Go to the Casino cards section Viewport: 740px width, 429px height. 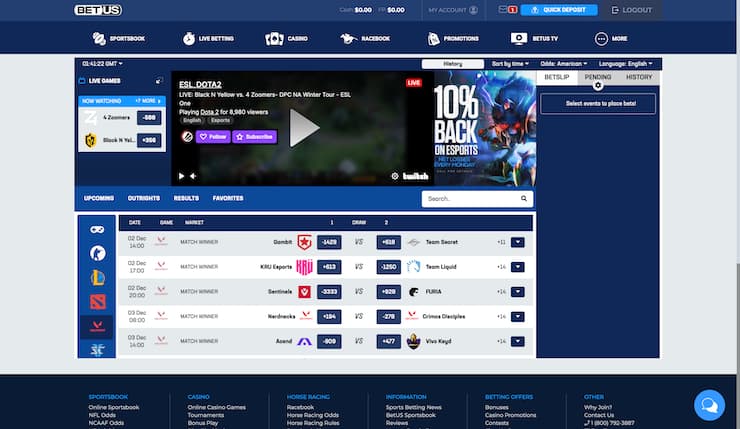pyautogui.click(x=286, y=39)
